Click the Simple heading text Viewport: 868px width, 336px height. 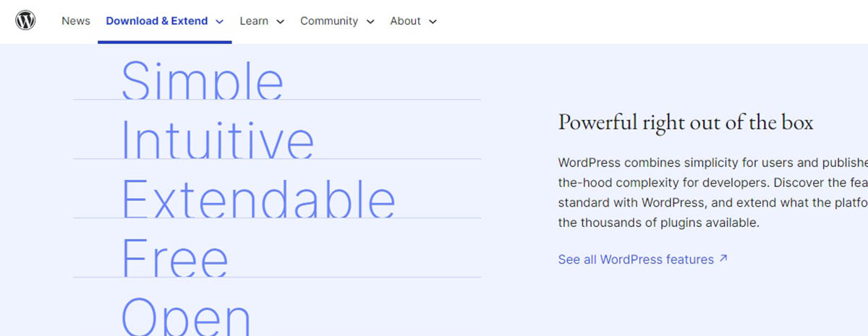[202, 79]
